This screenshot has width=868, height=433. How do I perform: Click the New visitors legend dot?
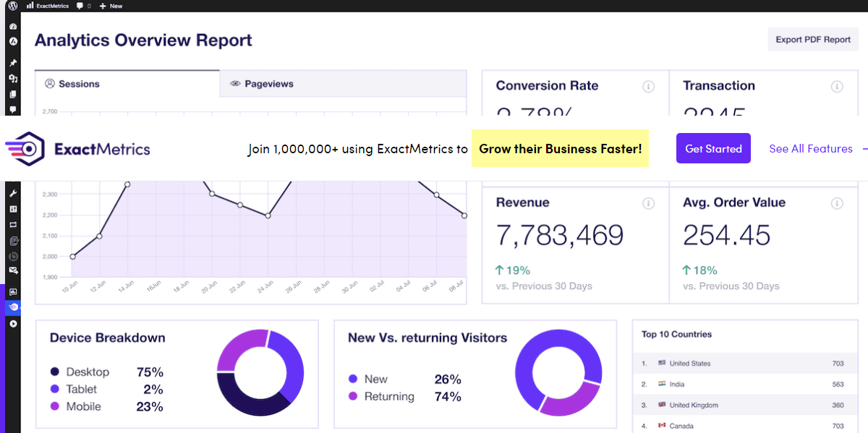353,379
